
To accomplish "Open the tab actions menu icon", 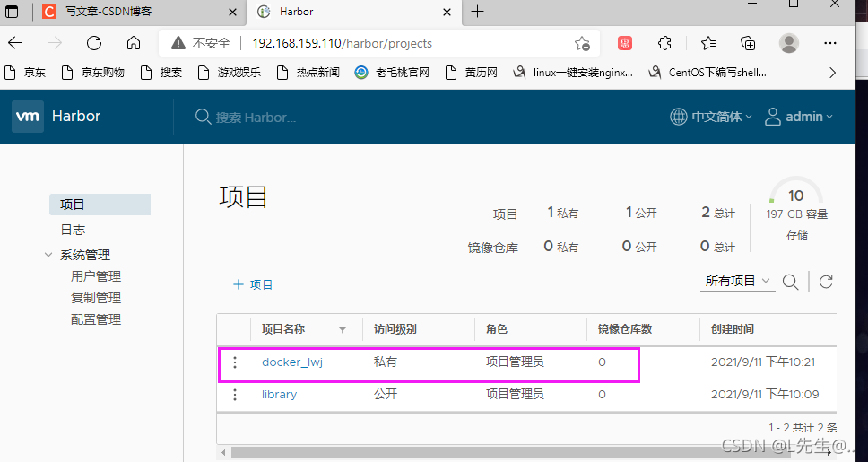I will (11, 11).
